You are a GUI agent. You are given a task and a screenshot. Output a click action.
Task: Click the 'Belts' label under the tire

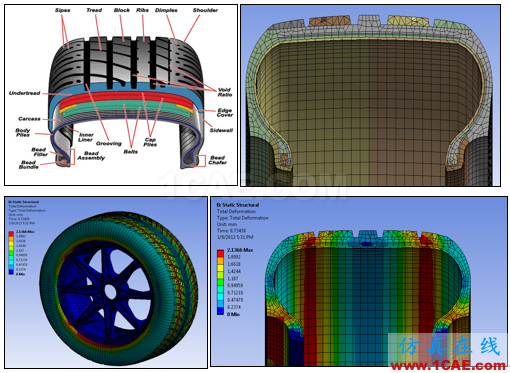131,152
